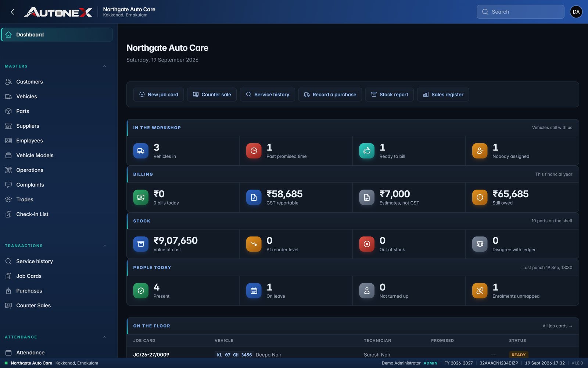Click the Counter sale quick action button

tap(212, 95)
